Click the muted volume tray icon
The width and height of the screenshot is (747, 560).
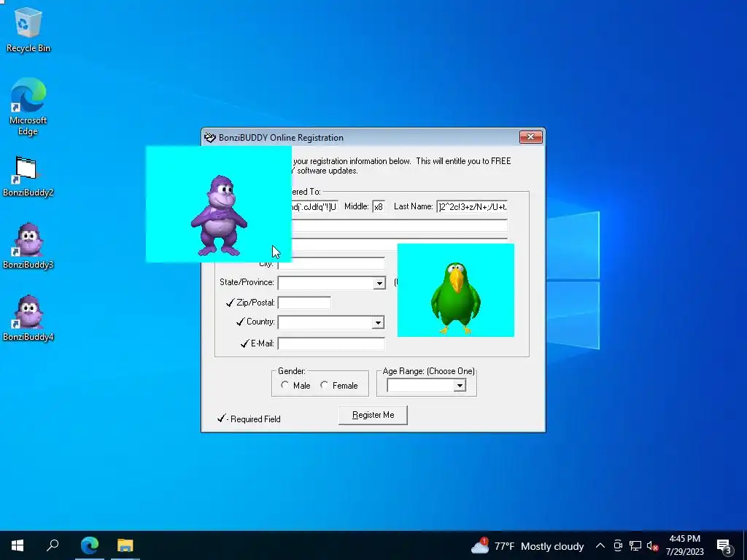point(653,545)
